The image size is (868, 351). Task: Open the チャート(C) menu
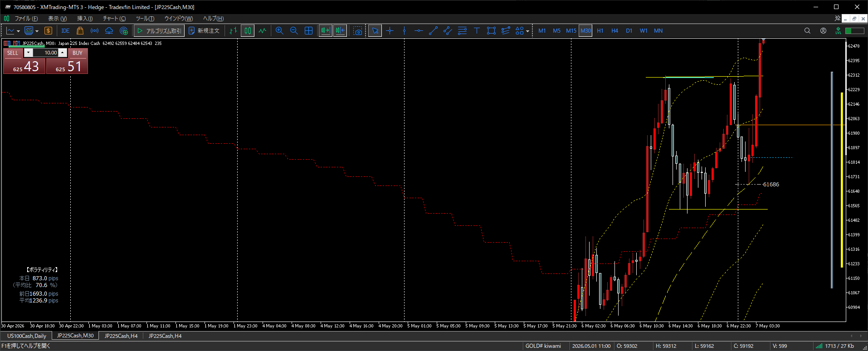tap(114, 19)
